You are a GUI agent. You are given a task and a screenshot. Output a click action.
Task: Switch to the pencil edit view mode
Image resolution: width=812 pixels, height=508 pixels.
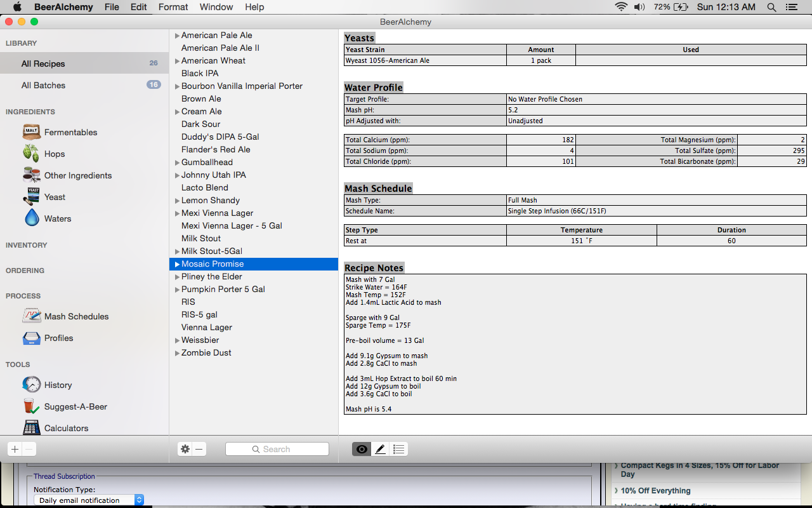[x=380, y=449]
